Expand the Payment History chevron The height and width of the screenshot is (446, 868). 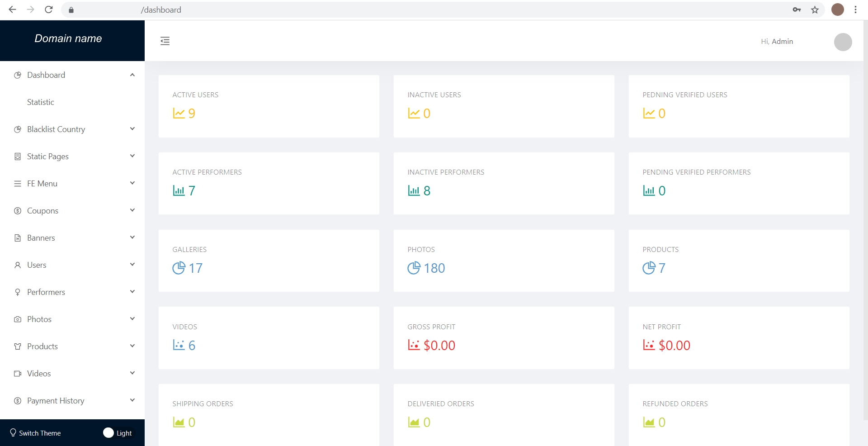coord(132,400)
